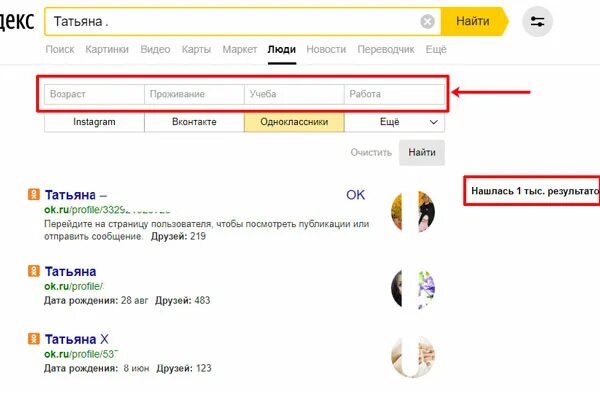
Task: Toggle the Instagram network filter
Action: click(x=95, y=122)
